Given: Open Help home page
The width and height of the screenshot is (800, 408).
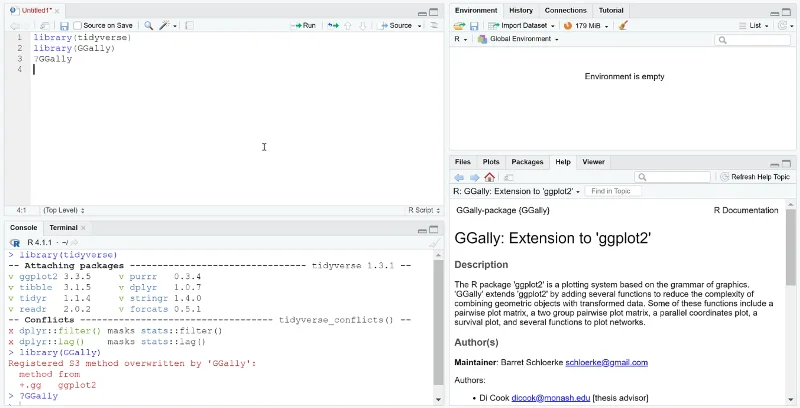Looking at the screenshot, I should click(490, 177).
